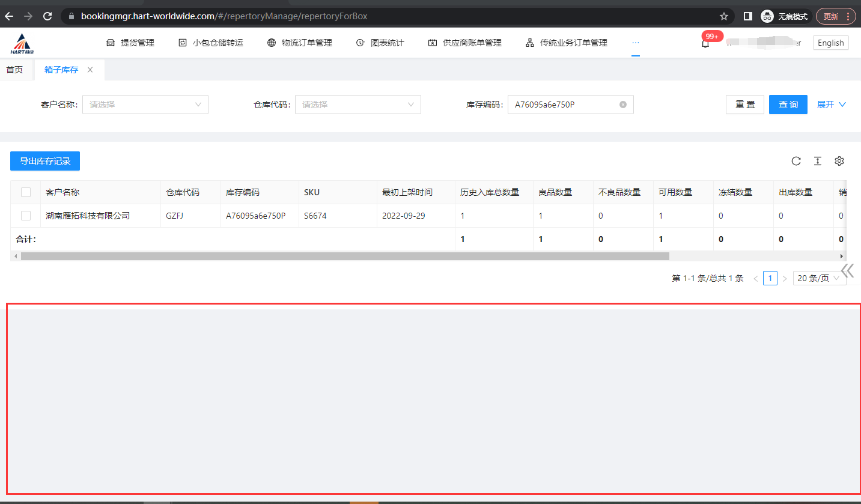The height and width of the screenshot is (504, 861).
Task: Open the 客户名称 dropdown
Action: pyautogui.click(x=145, y=105)
